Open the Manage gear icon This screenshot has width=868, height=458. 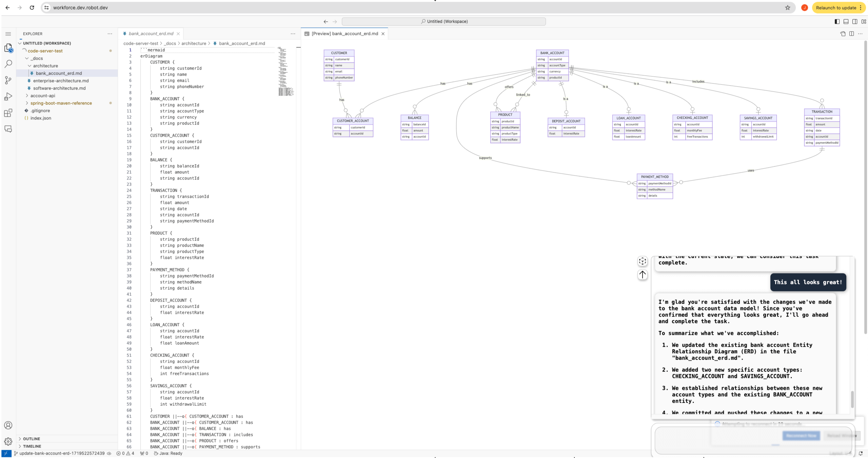click(x=8, y=441)
